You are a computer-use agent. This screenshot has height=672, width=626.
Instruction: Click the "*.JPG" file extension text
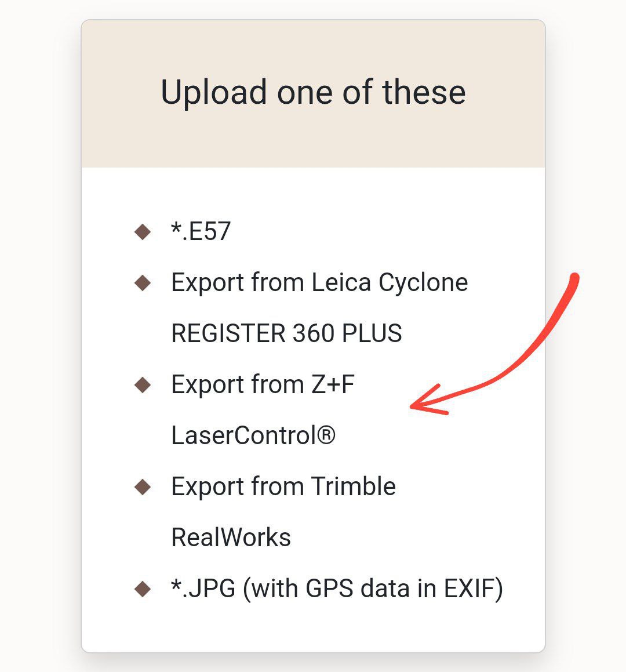pyautogui.click(x=203, y=589)
